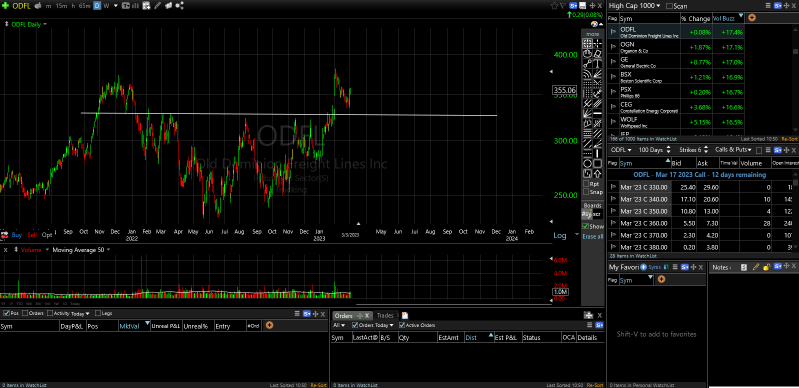Add column with orange plus in watchlist
The image size is (799, 388).
(751, 18)
